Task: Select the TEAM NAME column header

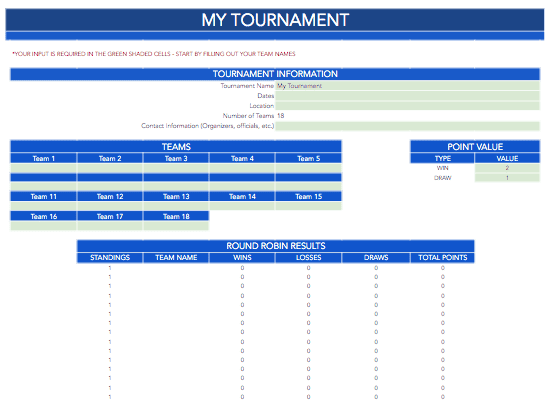Action: click(176, 258)
